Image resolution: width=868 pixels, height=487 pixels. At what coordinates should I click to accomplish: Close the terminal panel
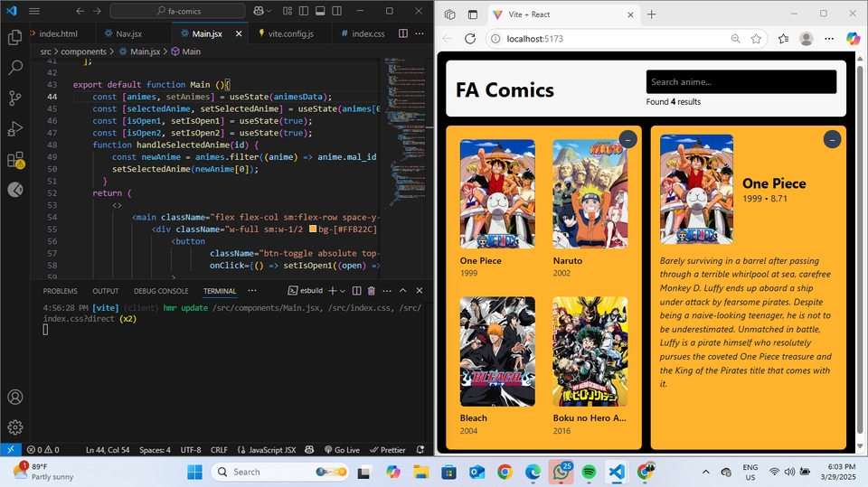point(419,291)
